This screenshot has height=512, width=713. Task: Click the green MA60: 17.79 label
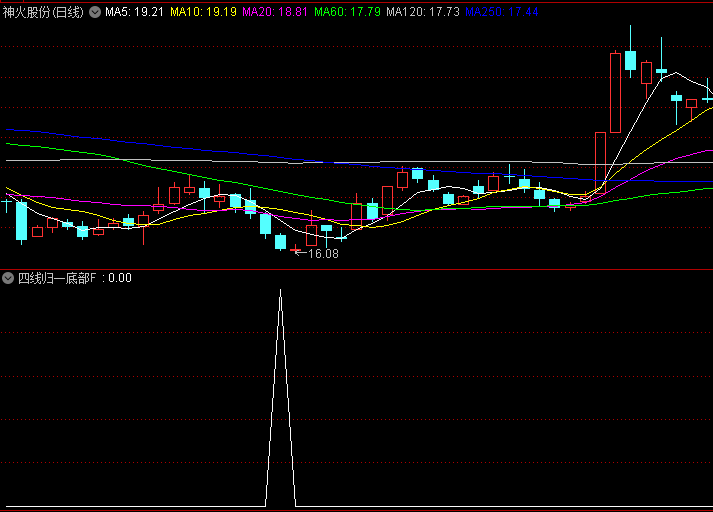pyautogui.click(x=347, y=12)
